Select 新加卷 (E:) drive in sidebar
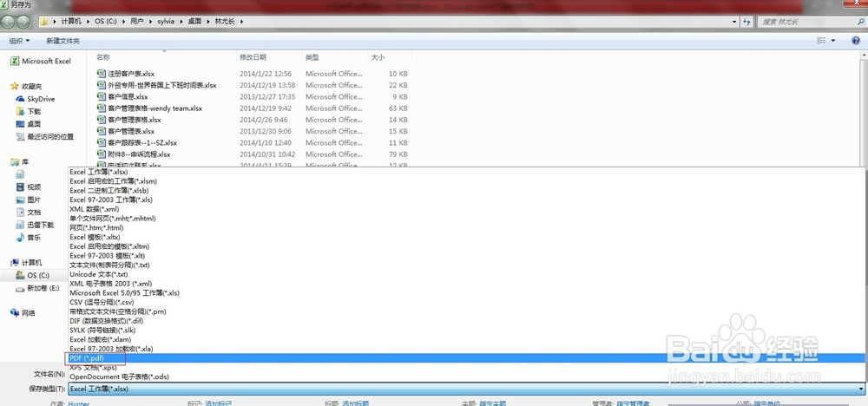The width and height of the screenshot is (868, 406). point(37,288)
